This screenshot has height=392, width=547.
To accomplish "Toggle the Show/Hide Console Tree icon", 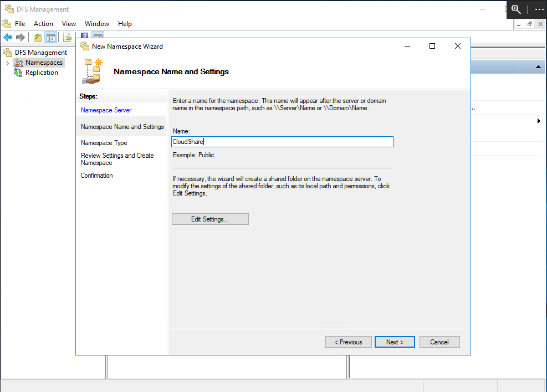I will click(51, 37).
